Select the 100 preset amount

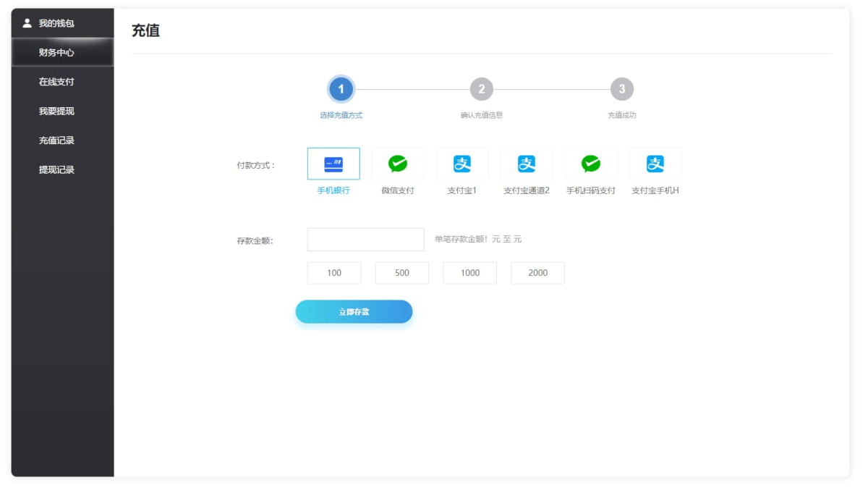tap(334, 273)
